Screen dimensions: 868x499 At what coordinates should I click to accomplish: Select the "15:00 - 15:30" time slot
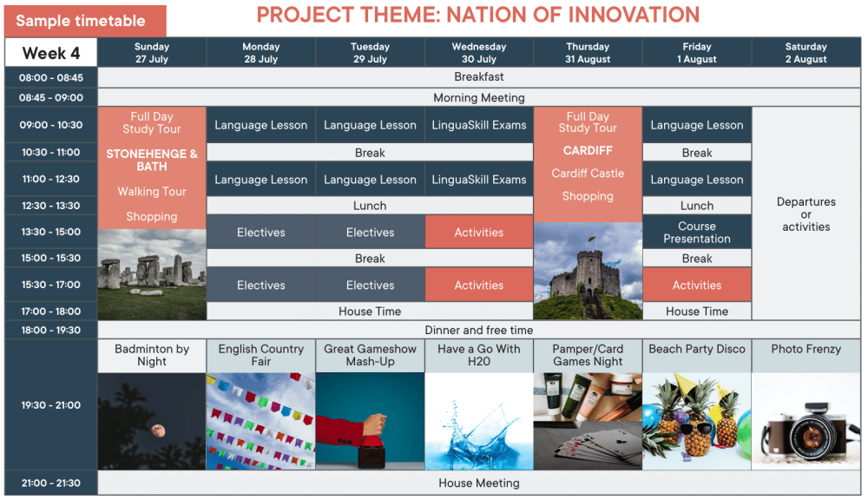click(51, 258)
